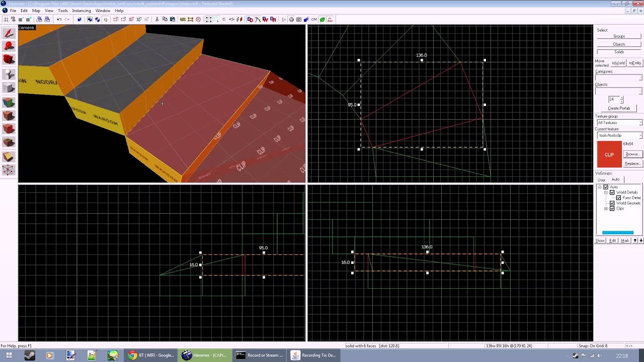Open the File menu

click(x=13, y=11)
